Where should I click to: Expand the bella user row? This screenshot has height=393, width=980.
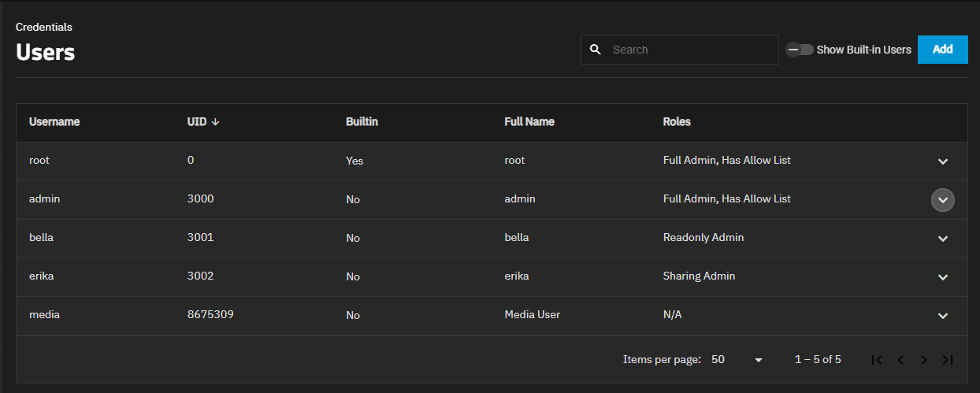point(942,239)
